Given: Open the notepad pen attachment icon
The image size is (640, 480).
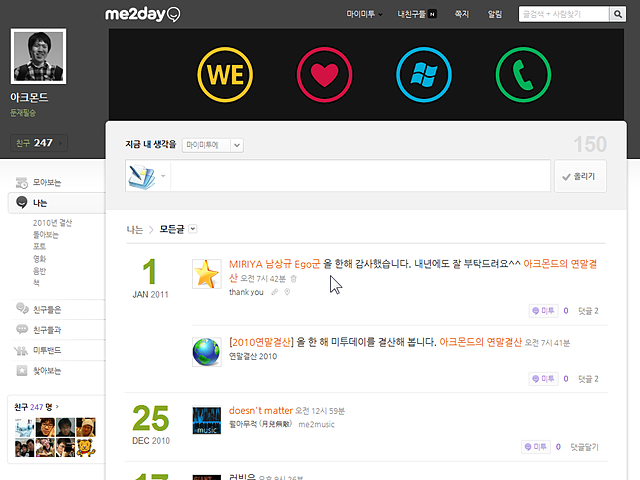Looking at the screenshot, I should [x=140, y=176].
